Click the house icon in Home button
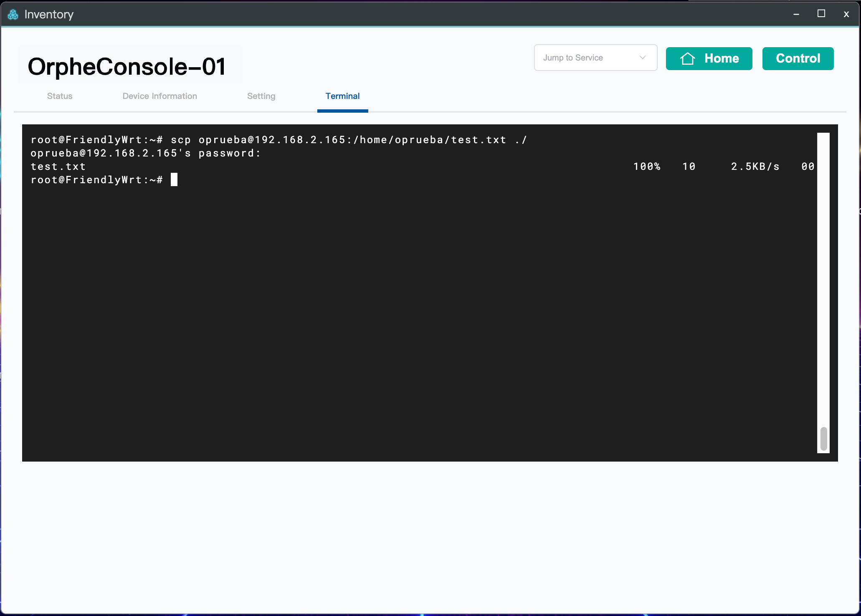 click(687, 58)
